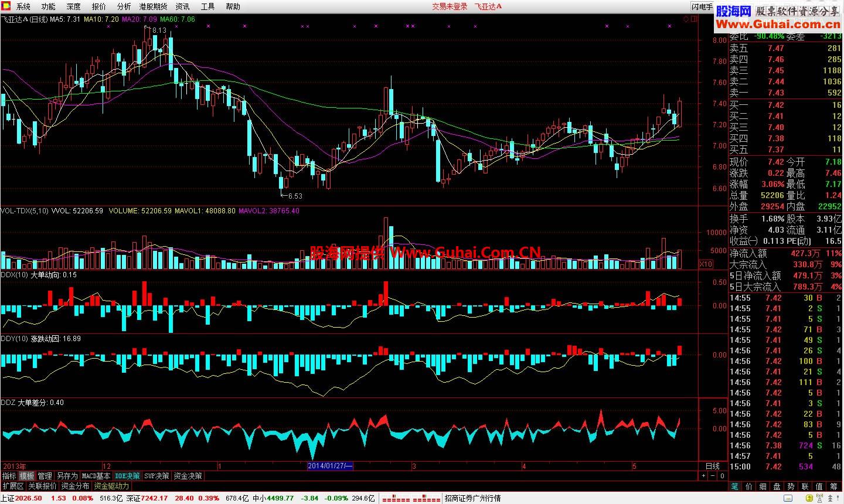Click the 深证 index value 7242.17
The width and height of the screenshot is (844, 504).
(x=155, y=498)
